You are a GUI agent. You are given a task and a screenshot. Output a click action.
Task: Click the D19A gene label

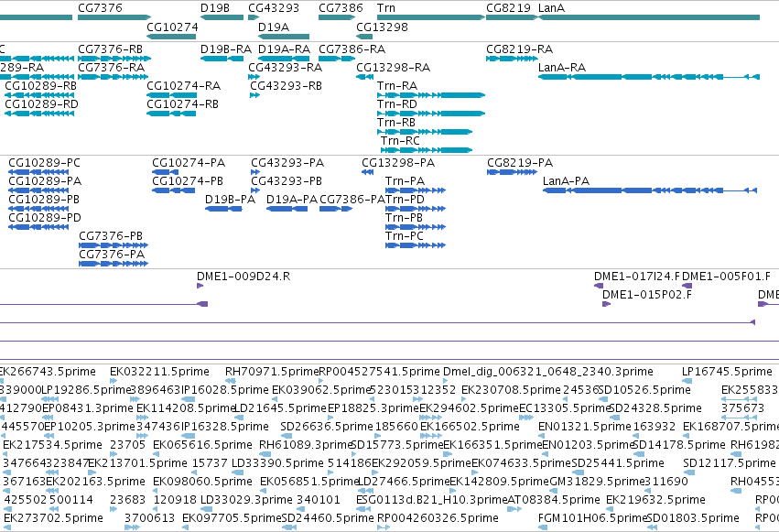274,27
